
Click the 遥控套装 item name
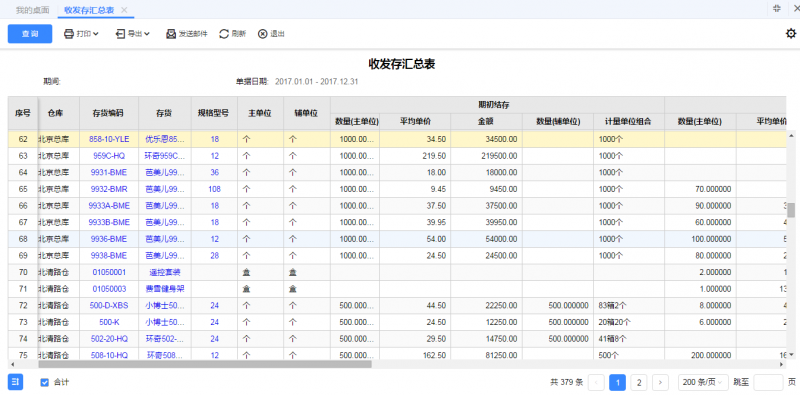coord(165,272)
